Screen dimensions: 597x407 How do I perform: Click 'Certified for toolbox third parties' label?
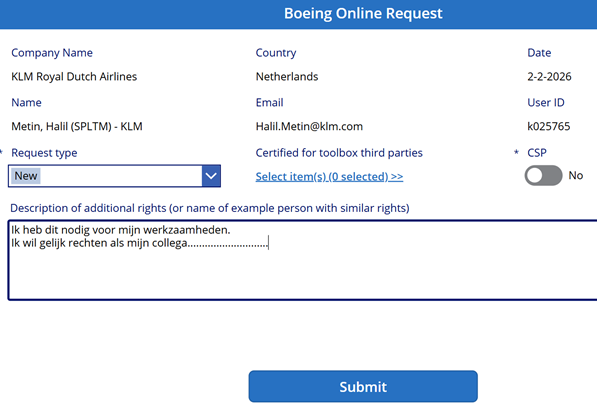tap(339, 153)
